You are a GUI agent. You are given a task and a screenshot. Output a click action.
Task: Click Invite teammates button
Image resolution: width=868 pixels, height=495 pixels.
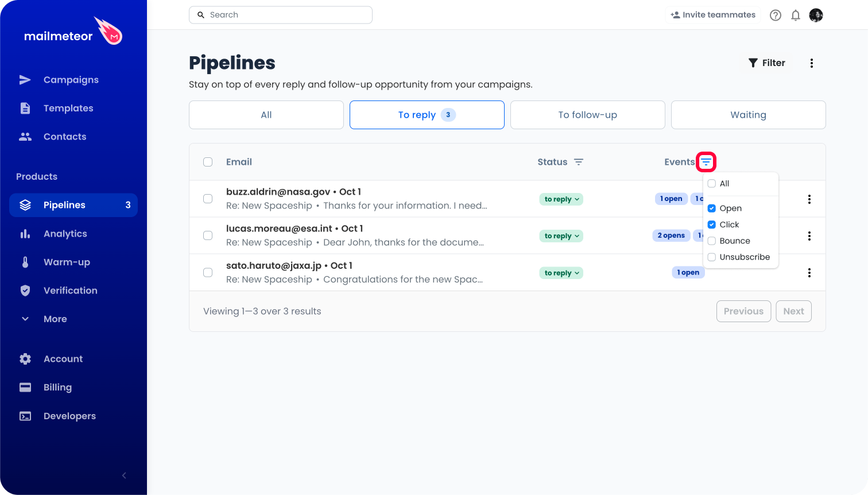point(713,15)
